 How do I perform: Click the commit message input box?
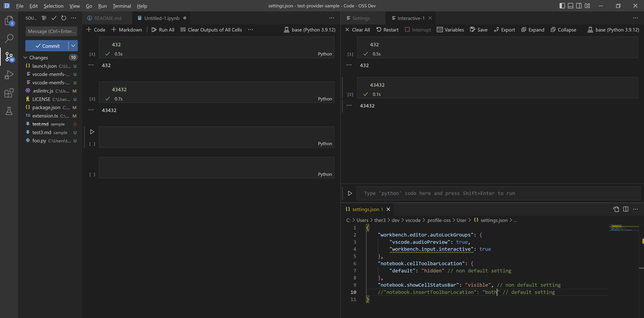(x=51, y=31)
